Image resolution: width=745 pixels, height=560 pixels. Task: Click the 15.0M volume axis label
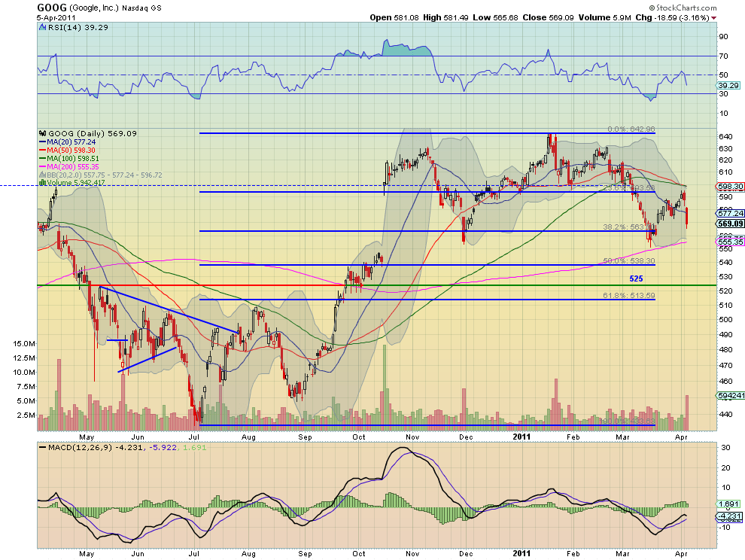(23, 344)
